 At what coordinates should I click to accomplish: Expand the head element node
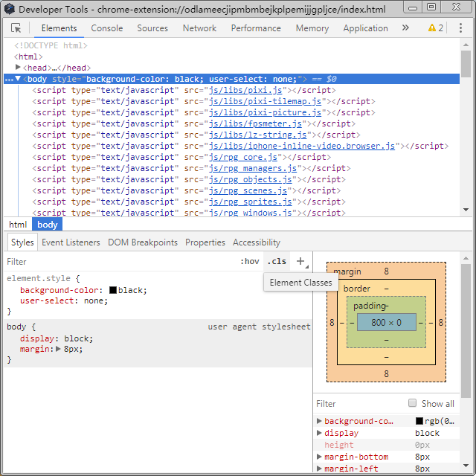[x=18, y=67]
